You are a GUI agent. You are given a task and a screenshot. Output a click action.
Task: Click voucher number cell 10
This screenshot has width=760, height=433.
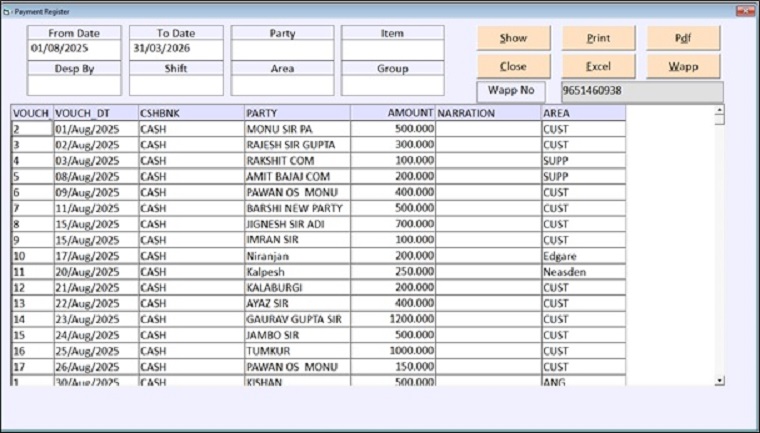[32, 256]
